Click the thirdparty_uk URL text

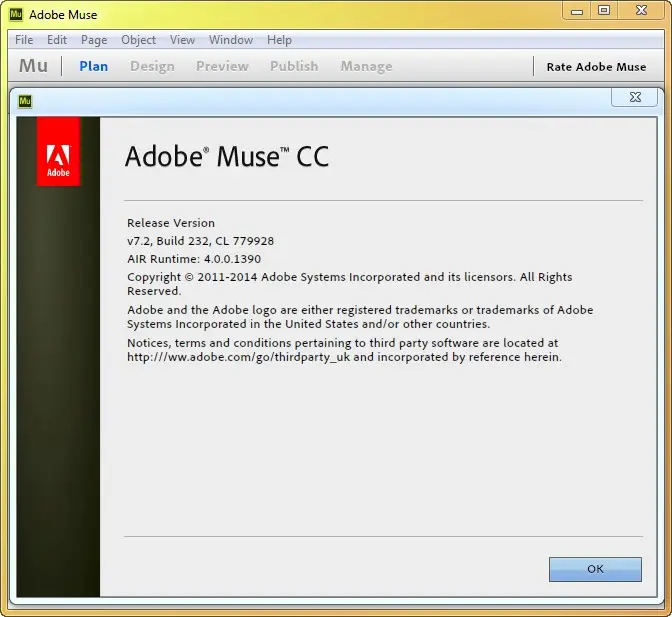coord(238,357)
